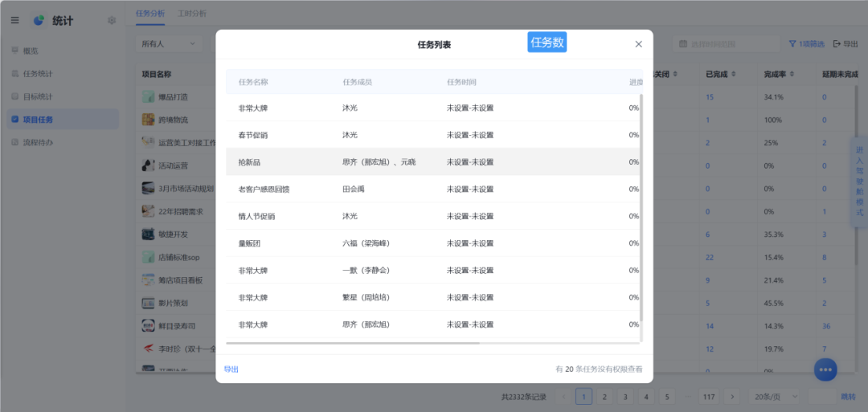Screen dimensions: 868x412
Task: Go to page 3
Action: tap(625, 396)
